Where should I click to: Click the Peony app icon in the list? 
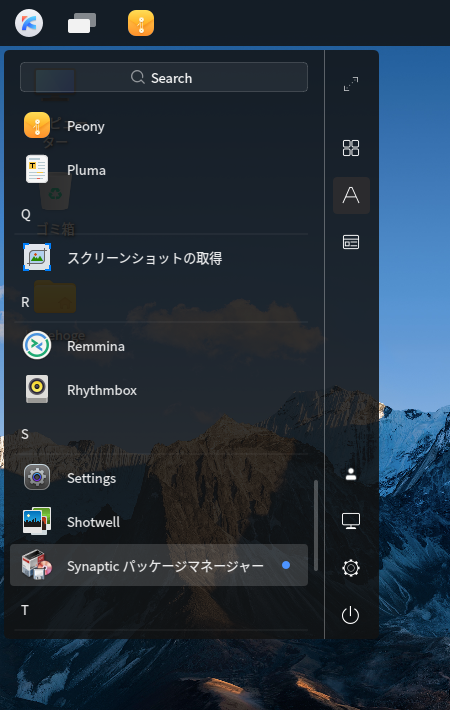click(37, 125)
